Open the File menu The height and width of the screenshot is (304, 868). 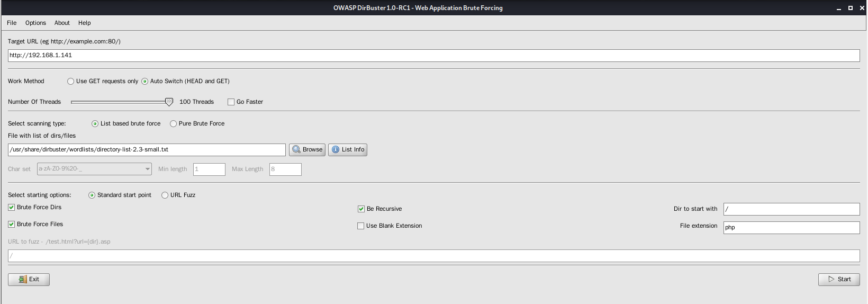(x=12, y=23)
